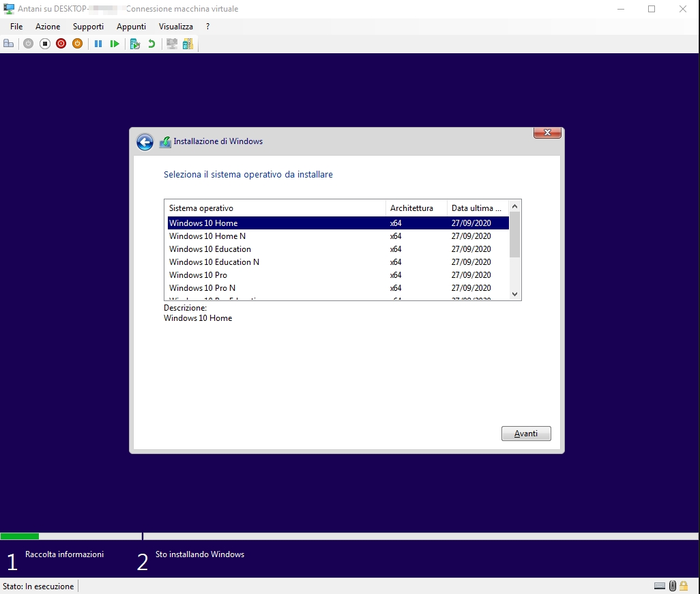This screenshot has height=594, width=700.
Task: Click the lock icon in the status bar
Action: (x=684, y=586)
